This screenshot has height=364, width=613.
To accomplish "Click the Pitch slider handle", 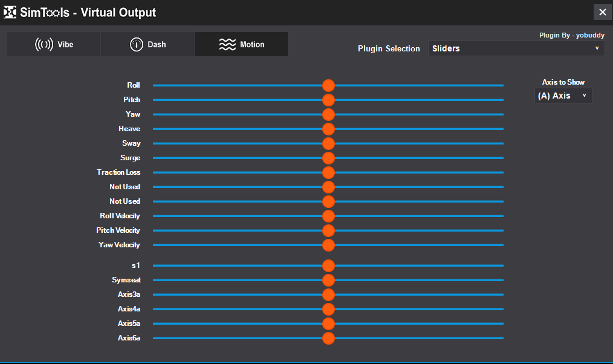I will [x=328, y=100].
